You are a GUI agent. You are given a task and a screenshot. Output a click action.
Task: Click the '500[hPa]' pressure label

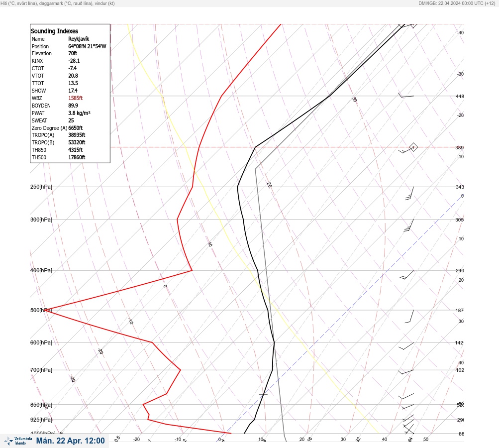click(x=41, y=310)
